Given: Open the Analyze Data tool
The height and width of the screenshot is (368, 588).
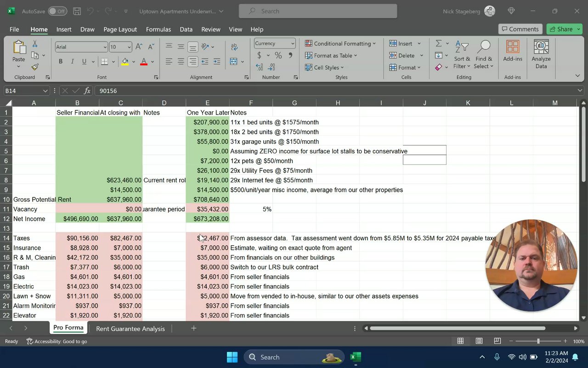Looking at the screenshot, I should coord(541,54).
